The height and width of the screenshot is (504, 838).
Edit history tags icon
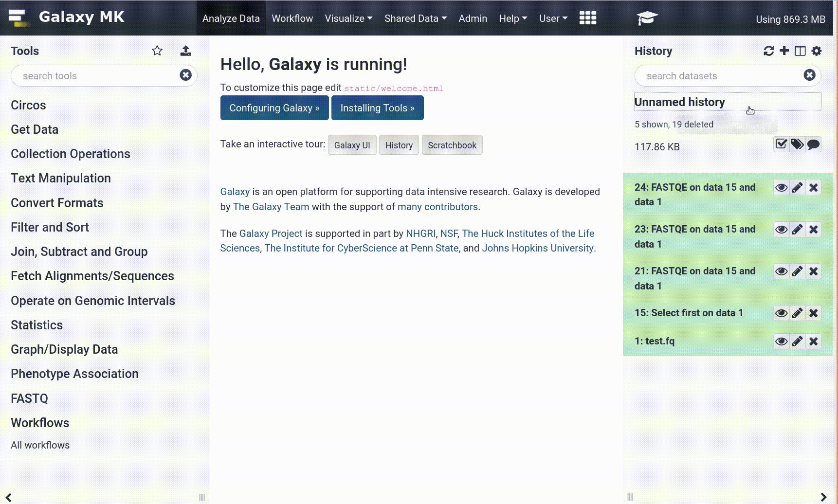pos(797,144)
